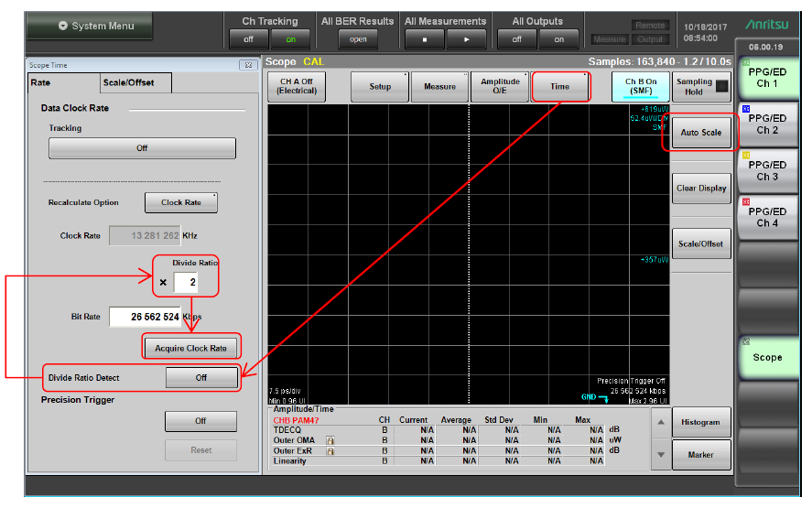This screenshot has height=508, width=812.
Task: Switch All Outputs off
Action: point(517,39)
